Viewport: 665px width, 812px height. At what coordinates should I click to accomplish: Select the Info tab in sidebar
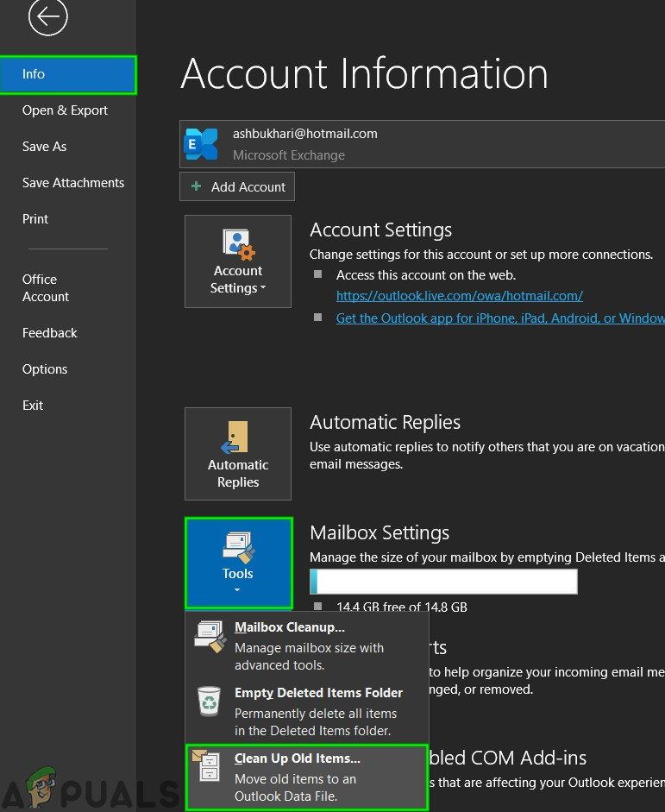pos(67,74)
